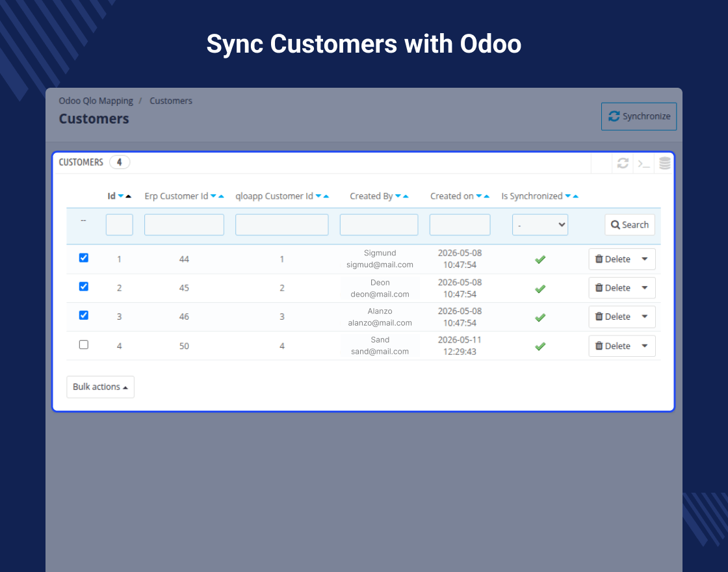Open the Is Synchronized filter dropdown

540,225
